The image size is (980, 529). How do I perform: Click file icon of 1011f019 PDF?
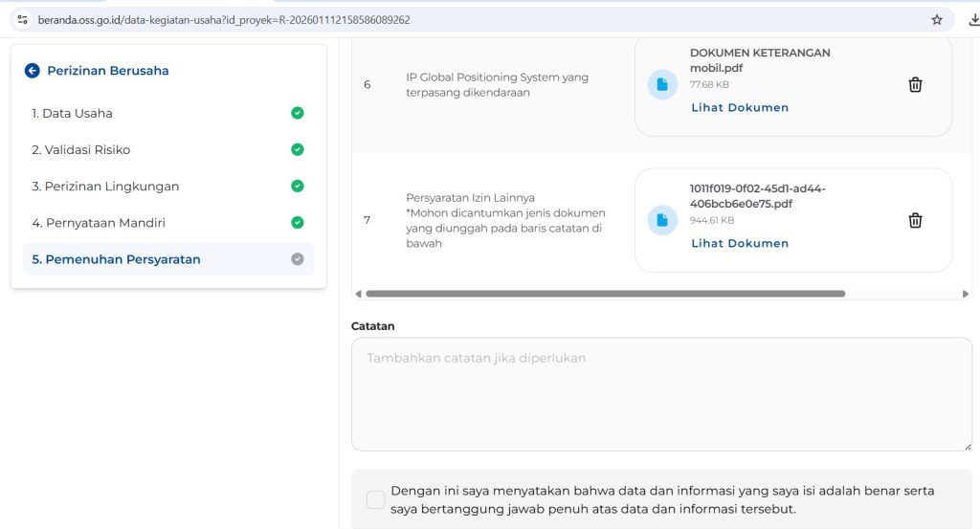(662, 221)
